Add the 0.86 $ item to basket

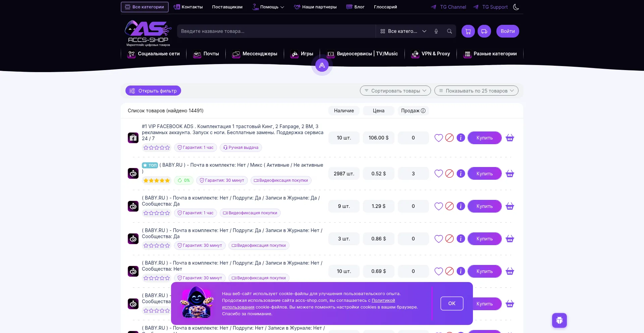pyautogui.click(x=510, y=239)
